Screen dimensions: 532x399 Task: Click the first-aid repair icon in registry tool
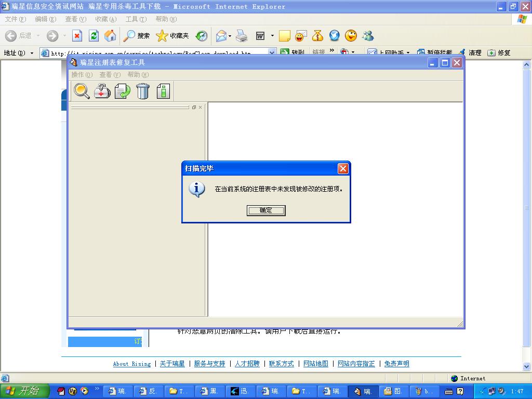click(x=102, y=91)
